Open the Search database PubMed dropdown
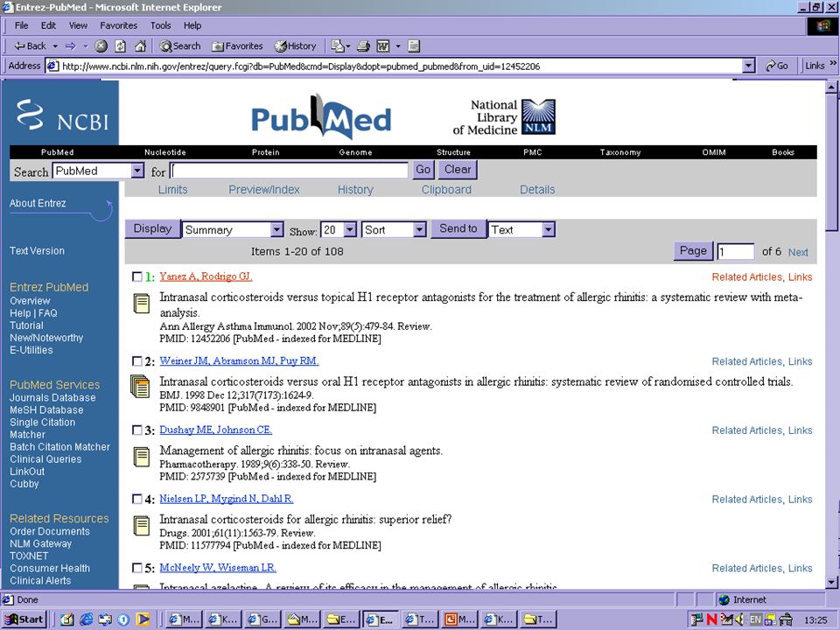The width and height of the screenshot is (840, 630). pyautogui.click(x=137, y=171)
